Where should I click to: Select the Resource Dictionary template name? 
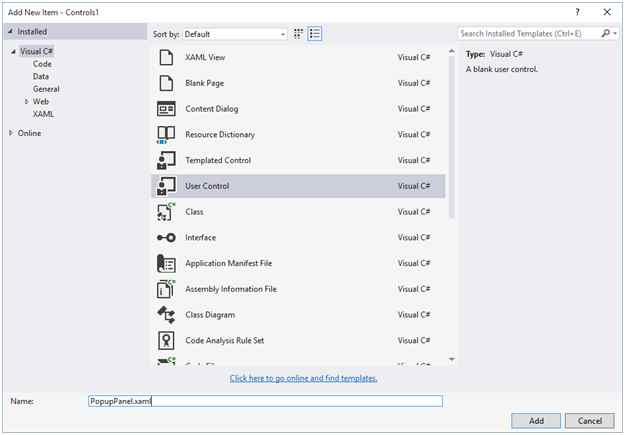click(220, 135)
